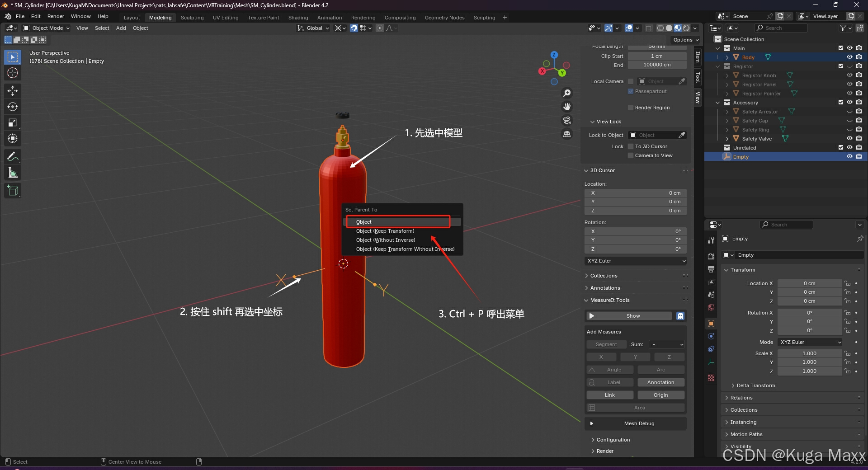Click the MeasureIt Show button

pyautogui.click(x=629, y=316)
